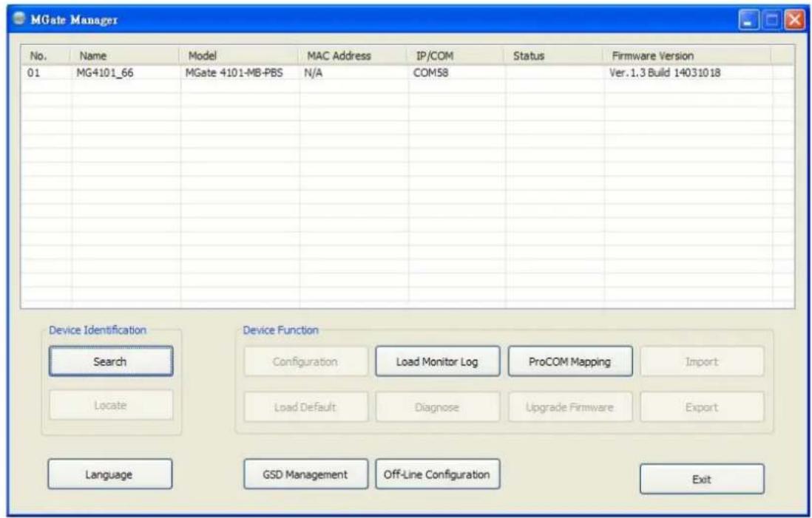Open ProCOM Mapping
This screenshot has width=812, height=518.
click(x=570, y=361)
